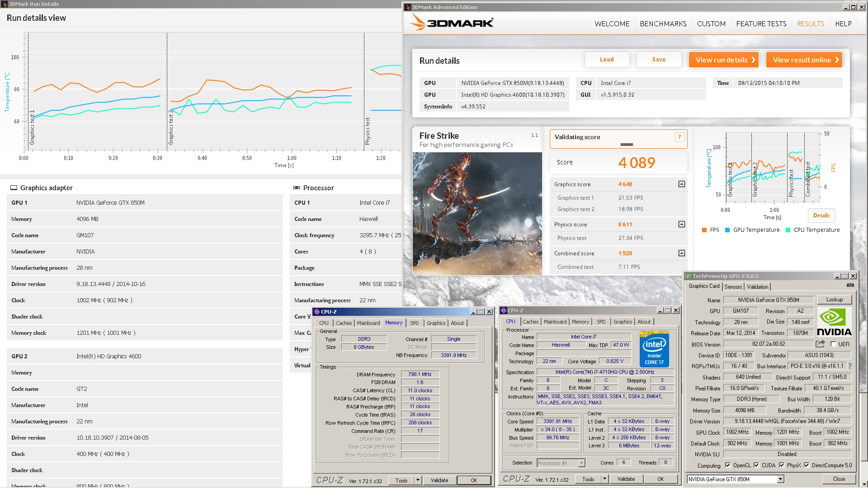Click the Save button in Run details
The image size is (868, 488).
[659, 59]
